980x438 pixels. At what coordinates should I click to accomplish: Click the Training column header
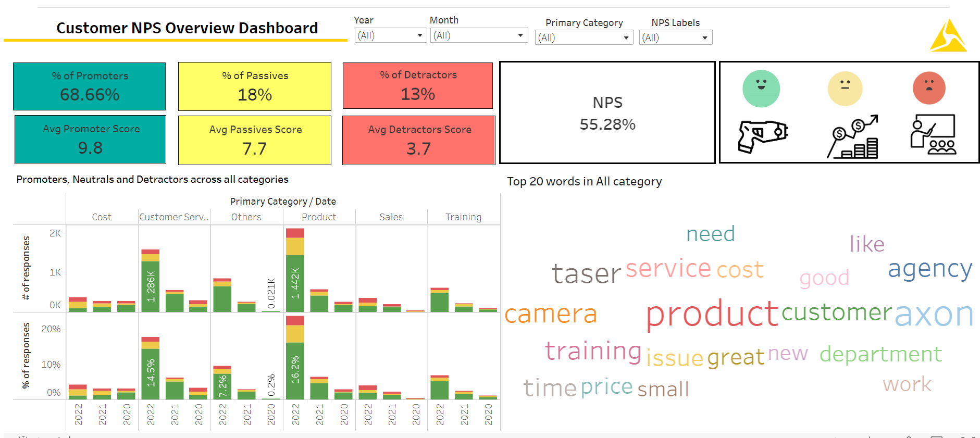(463, 217)
